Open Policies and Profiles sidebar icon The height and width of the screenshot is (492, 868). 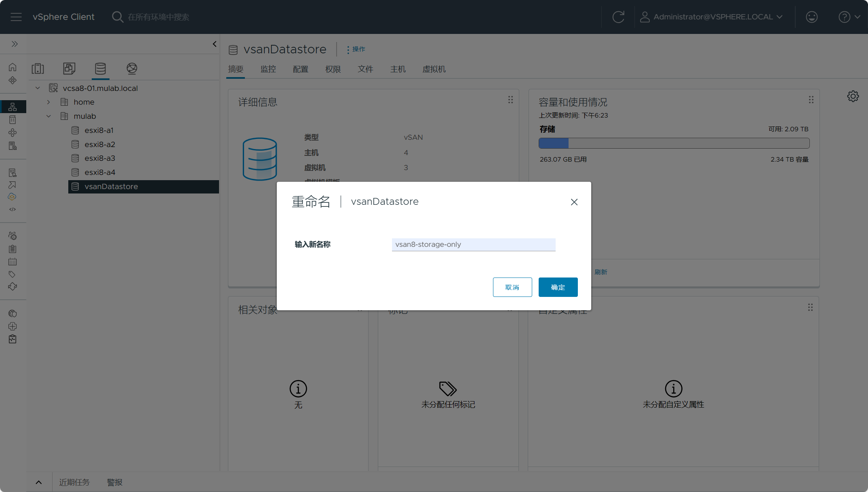tap(13, 172)
